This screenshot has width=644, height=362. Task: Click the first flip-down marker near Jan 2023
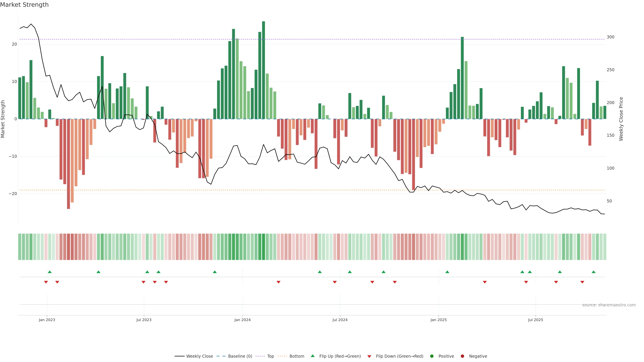pos(46,282)
